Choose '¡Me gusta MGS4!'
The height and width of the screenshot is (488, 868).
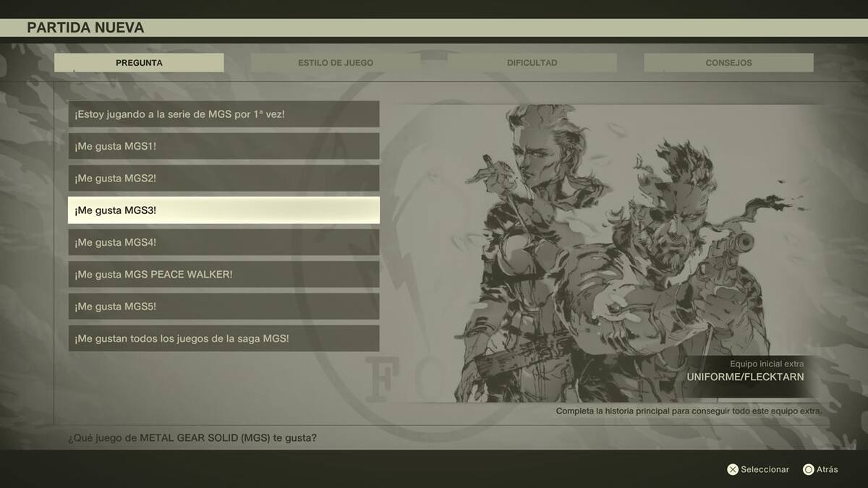click(224, 242)
